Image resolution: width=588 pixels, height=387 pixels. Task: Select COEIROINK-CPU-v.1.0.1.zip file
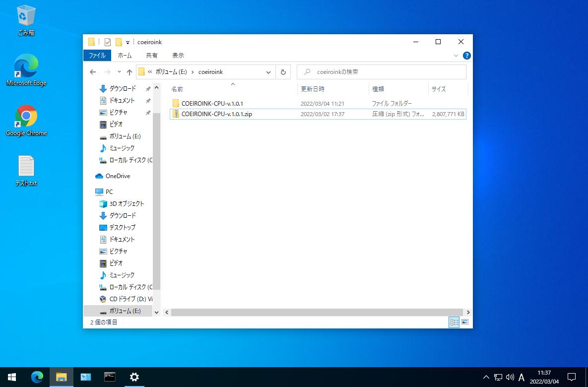pos(217,114)
